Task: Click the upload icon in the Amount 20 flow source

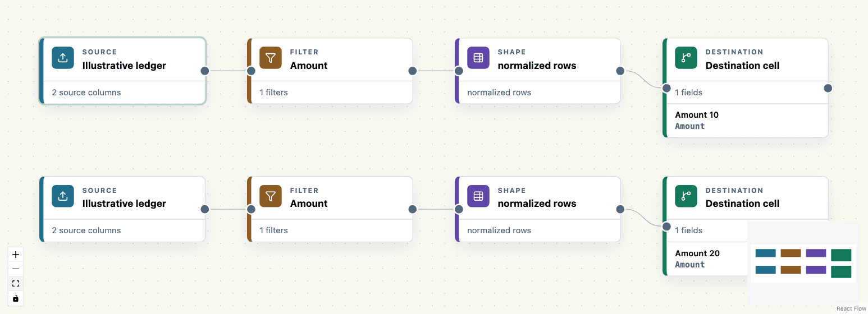Action: 63,196
